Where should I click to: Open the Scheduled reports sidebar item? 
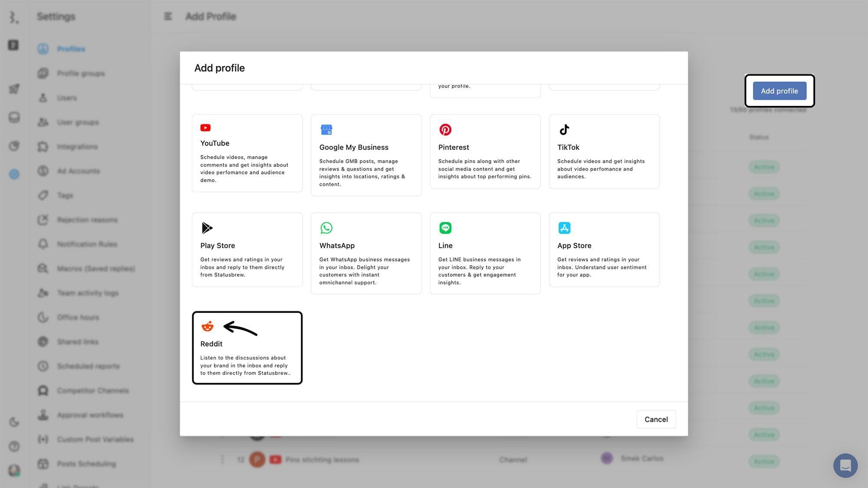point(88,366)
